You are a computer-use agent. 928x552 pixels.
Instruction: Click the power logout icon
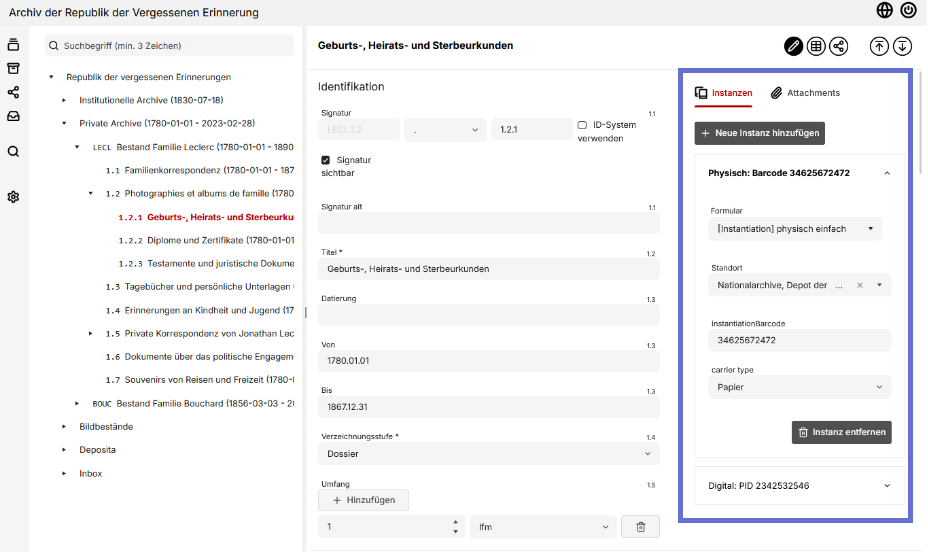[908, 10]
